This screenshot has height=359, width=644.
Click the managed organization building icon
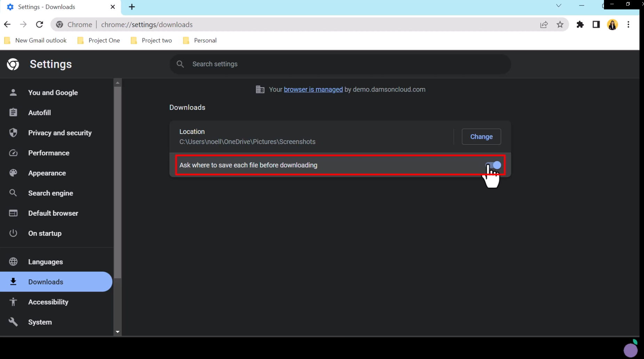pos(260,89)
